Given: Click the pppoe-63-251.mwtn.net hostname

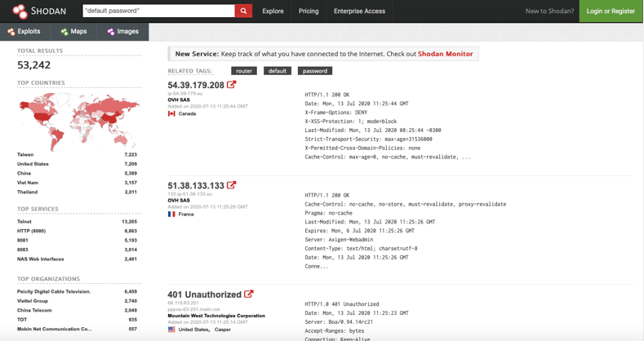Looking at the screenshot, I should click(x=194, y=309).
